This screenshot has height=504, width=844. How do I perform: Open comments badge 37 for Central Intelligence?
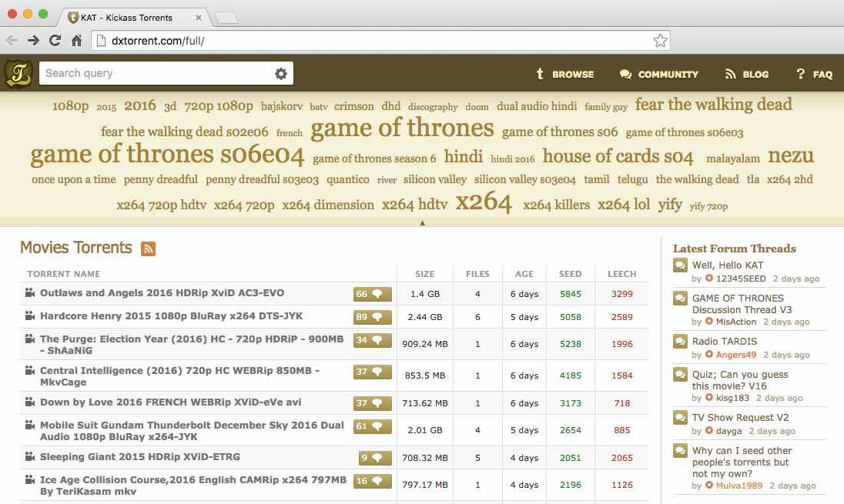(373, 372)
